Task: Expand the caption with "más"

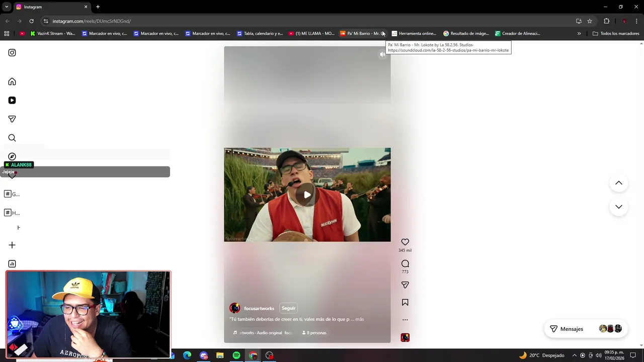Action: [x=359, y=319]
